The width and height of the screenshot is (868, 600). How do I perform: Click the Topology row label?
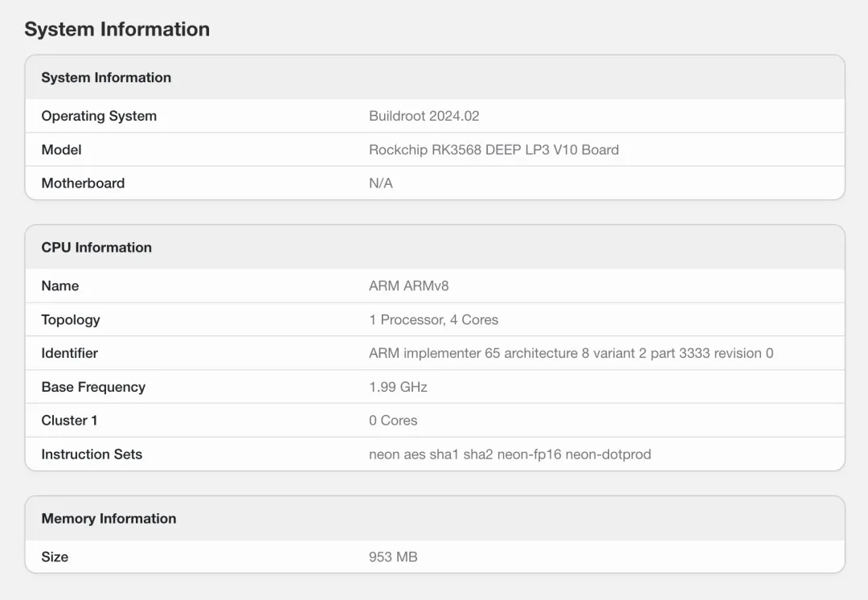coord(71,319)
